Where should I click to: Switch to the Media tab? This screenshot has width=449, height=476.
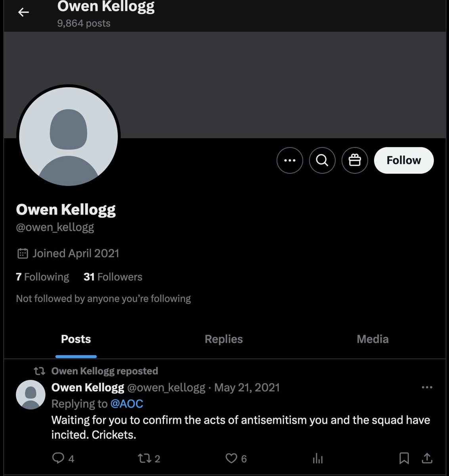point(373,339)
